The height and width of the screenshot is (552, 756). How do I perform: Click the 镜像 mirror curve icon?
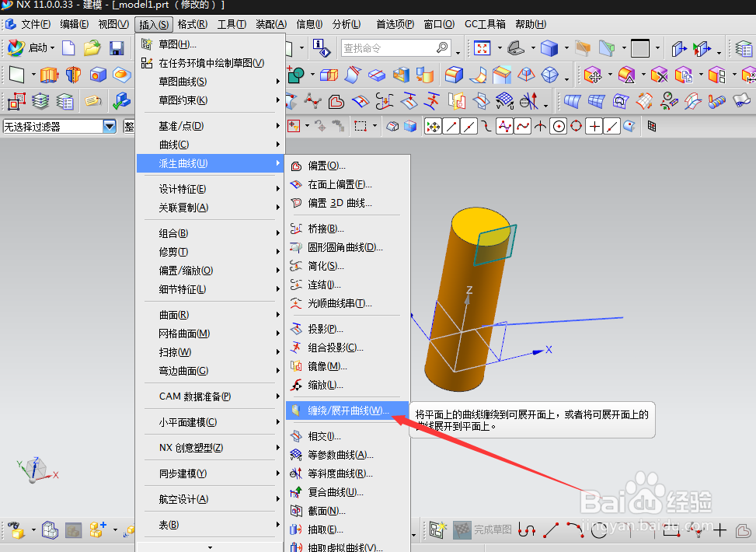pyautogui.click(x=296, y=366)
